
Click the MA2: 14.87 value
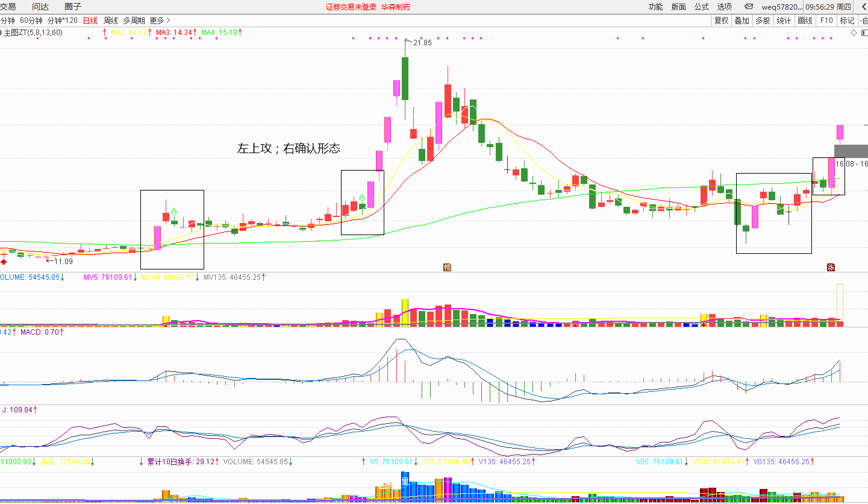tap(129, 33)
